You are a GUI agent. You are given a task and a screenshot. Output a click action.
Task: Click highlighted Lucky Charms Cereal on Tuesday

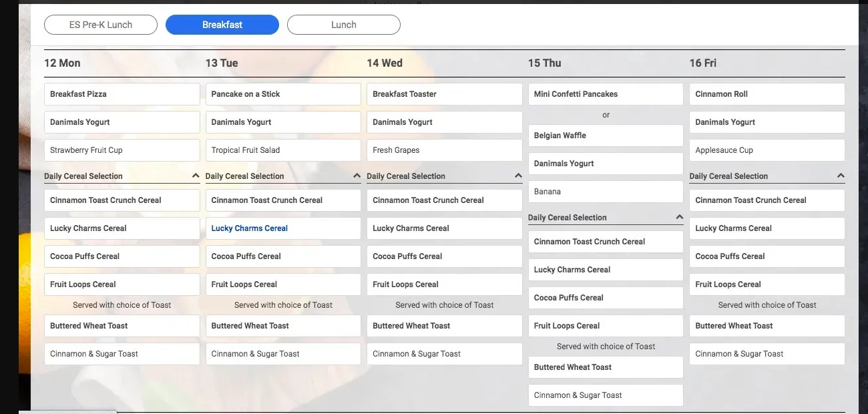(283, 228)
